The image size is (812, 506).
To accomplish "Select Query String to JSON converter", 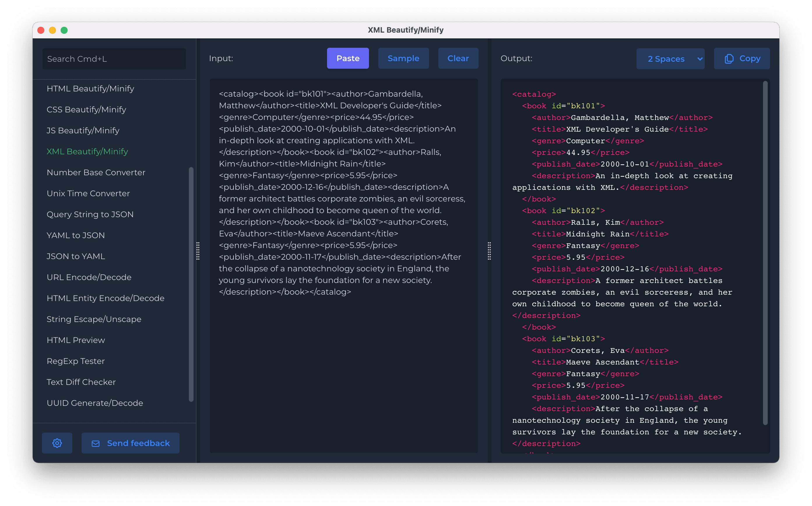I will pos(90,214).
